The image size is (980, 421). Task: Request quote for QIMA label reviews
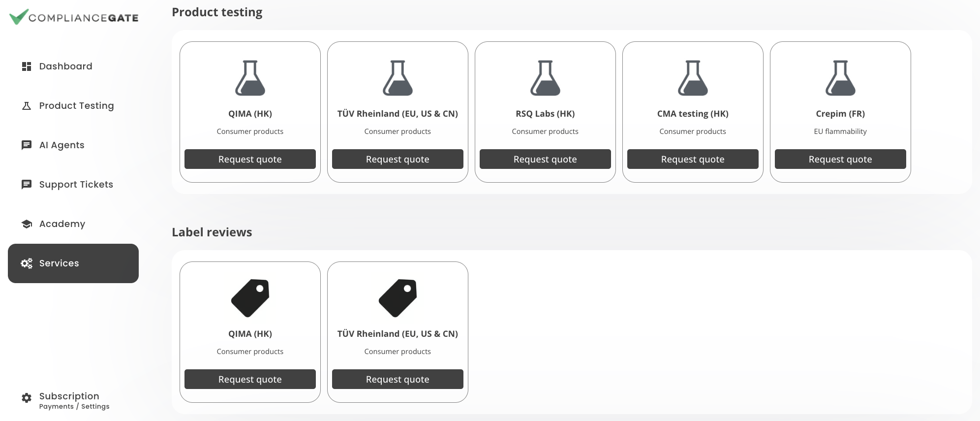pos(250,379)
